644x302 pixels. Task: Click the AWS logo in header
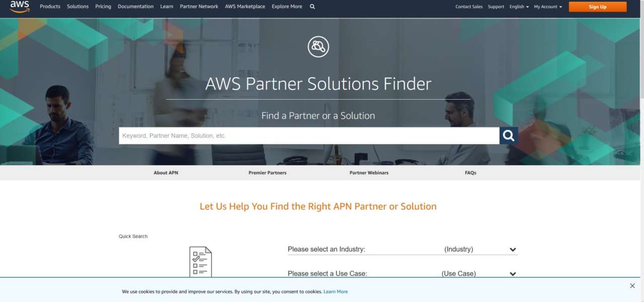[20, 6]
